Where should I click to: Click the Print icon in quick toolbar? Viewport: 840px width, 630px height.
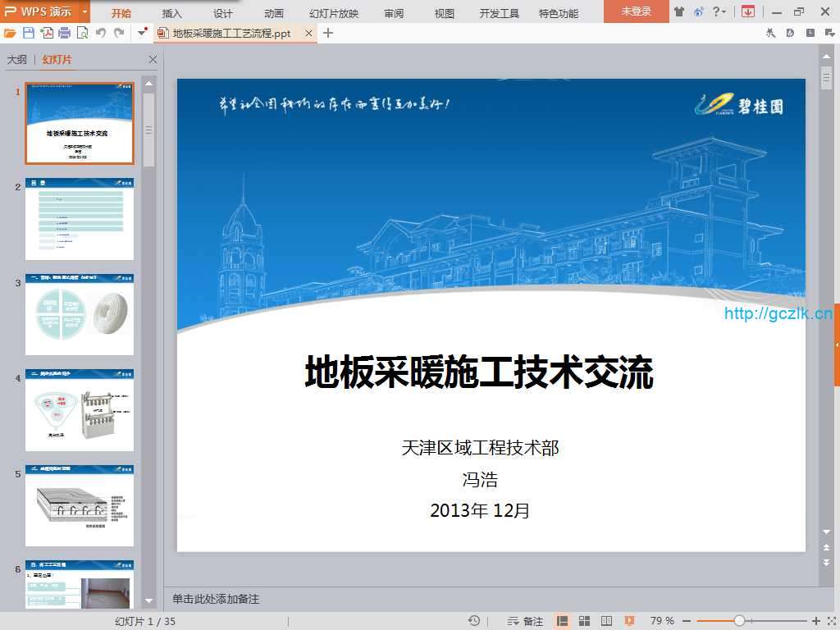65,33
